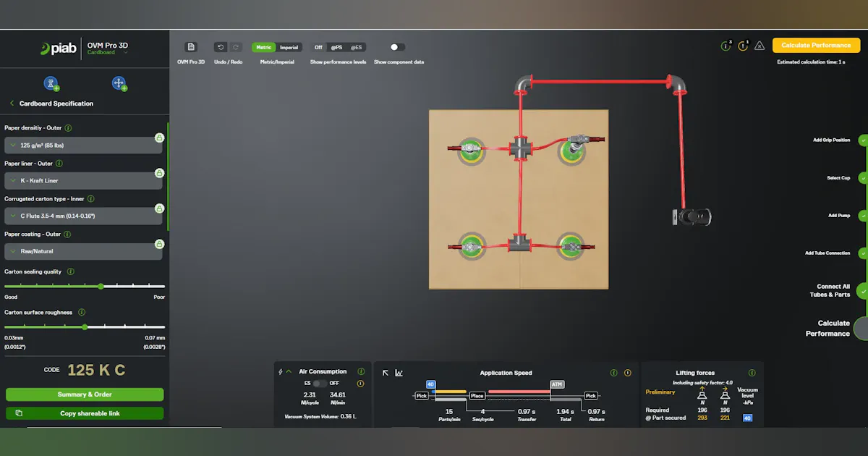Adjust Carton surface roughness slider handle
Viewport: 868px width, 456px height.
click(x=85, y=327)
